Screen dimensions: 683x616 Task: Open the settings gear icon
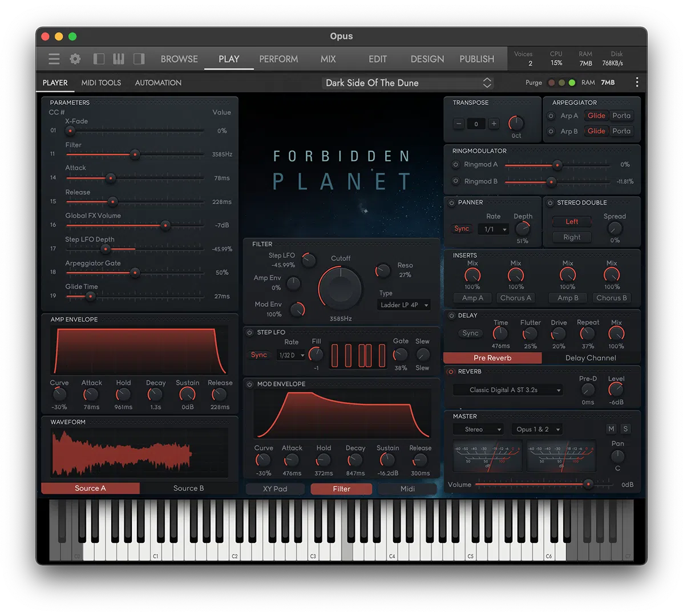75,59
